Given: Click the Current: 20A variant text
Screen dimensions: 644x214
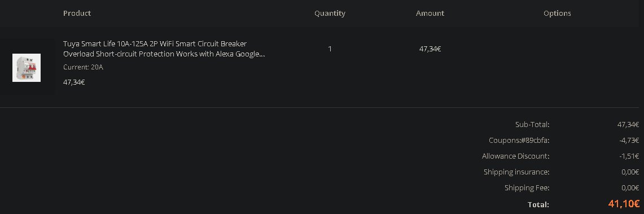Looking at the screenshot, I should 83,67.
